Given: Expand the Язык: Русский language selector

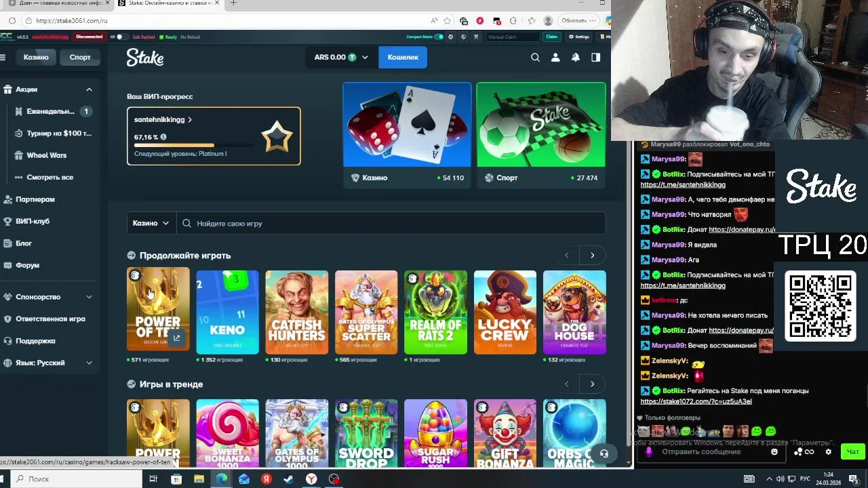Looking at the screenshot, I should (x=89, y=363).
